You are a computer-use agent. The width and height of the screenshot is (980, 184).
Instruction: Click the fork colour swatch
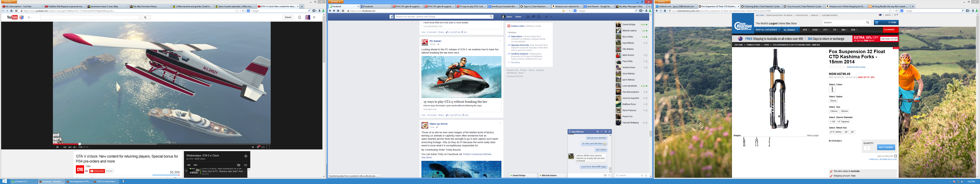[832, 89]
